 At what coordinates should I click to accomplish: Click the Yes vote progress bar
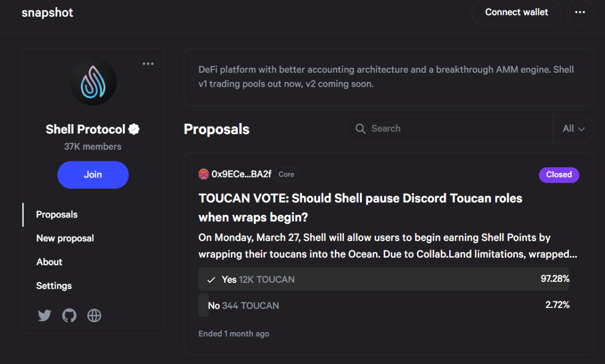click(383, 279)
